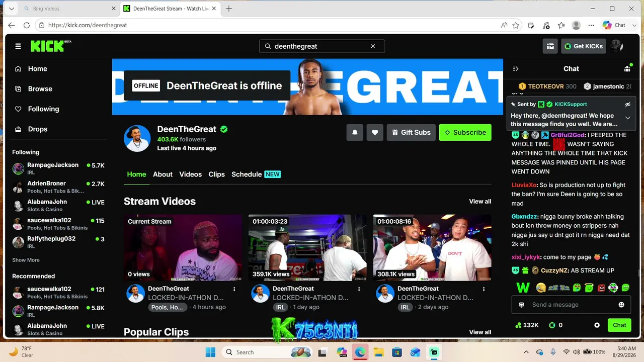
Task: Open a new browser tab
Action: click(x=229, y=9)
